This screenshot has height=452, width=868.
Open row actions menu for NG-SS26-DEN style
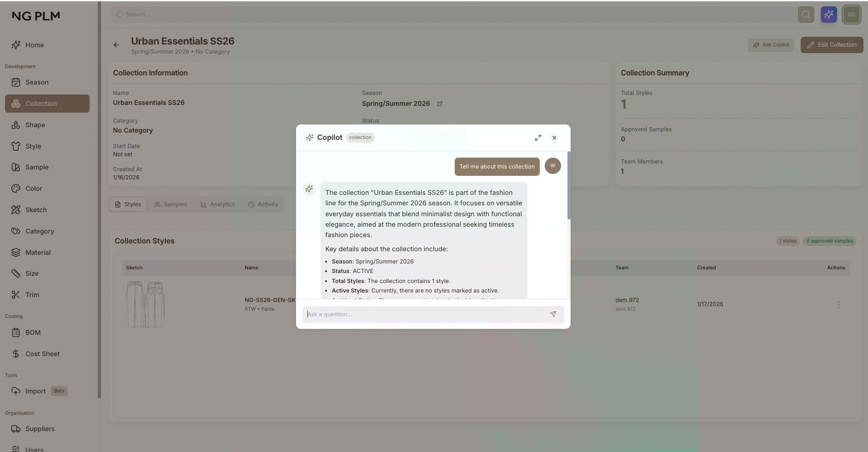(838, 304)
